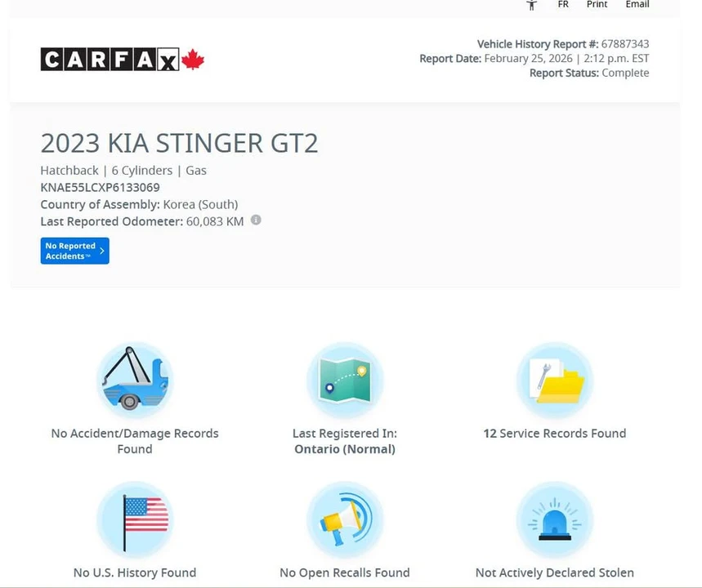Select "No U.S. History Found" text
The width and height of the screenshot is (702, 588).
[x=135, y=572]
